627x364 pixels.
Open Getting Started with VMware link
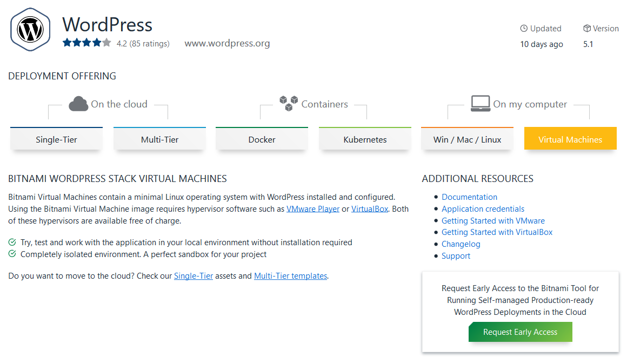[x=493, y=220]
